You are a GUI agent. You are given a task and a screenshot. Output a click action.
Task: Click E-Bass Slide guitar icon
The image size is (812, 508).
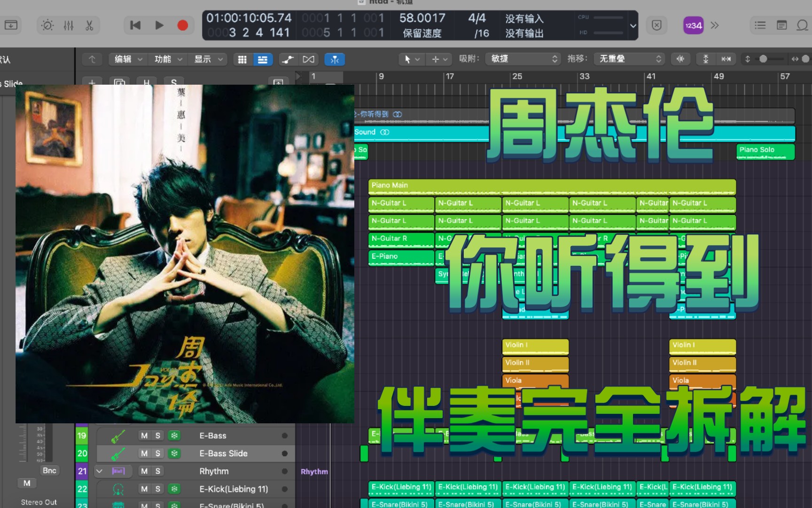(118, 454)
